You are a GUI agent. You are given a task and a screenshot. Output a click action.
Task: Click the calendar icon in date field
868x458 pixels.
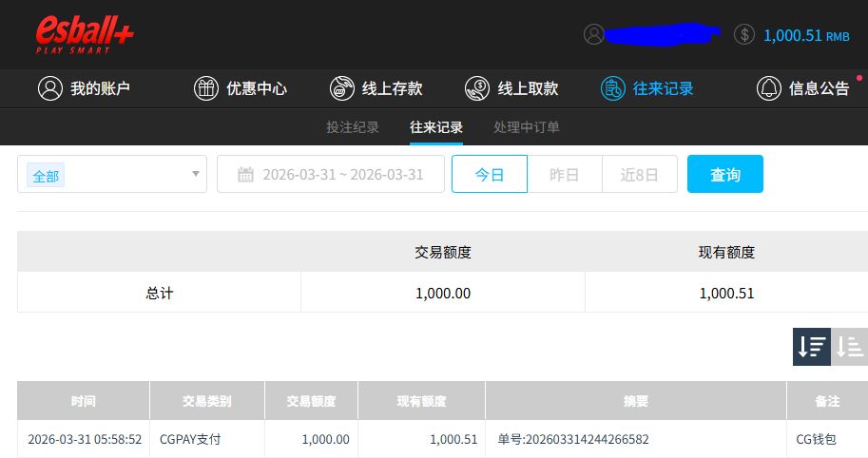click(x=245, y=175)
